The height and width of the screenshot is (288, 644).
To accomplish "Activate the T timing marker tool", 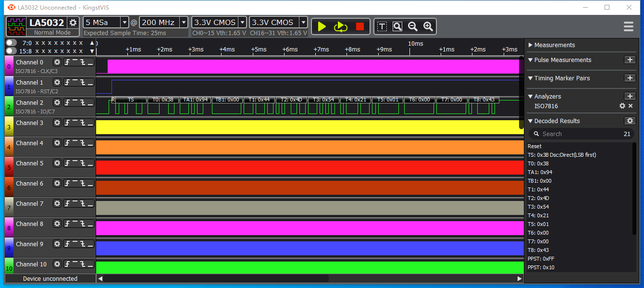I will (x=382, y=26).
